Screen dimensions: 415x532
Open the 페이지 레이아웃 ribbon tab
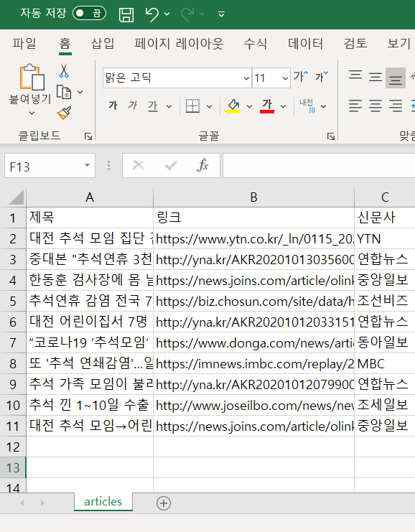179,43
